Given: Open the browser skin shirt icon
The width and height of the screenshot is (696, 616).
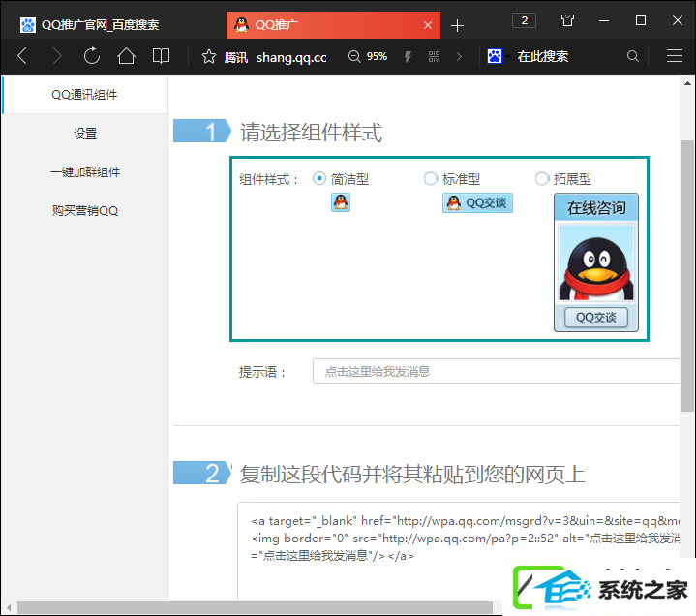Looking at the screenshot, I should [567, 20].
